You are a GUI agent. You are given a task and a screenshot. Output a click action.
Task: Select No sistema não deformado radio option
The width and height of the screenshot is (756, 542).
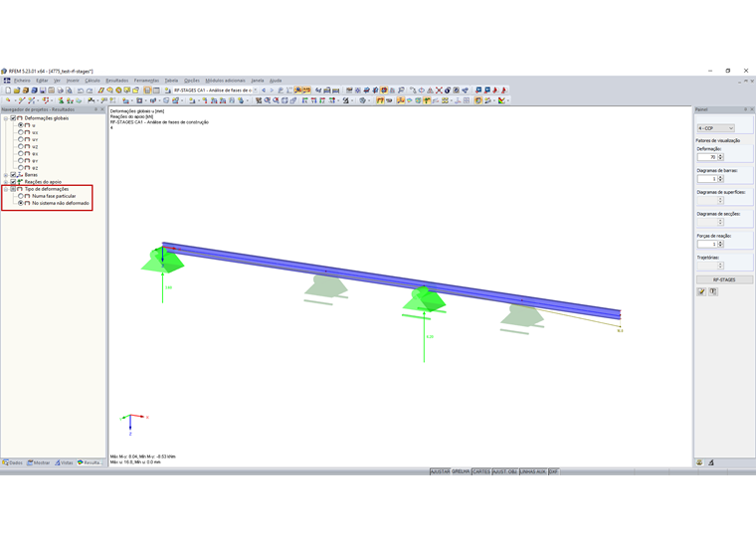(21, 203)
